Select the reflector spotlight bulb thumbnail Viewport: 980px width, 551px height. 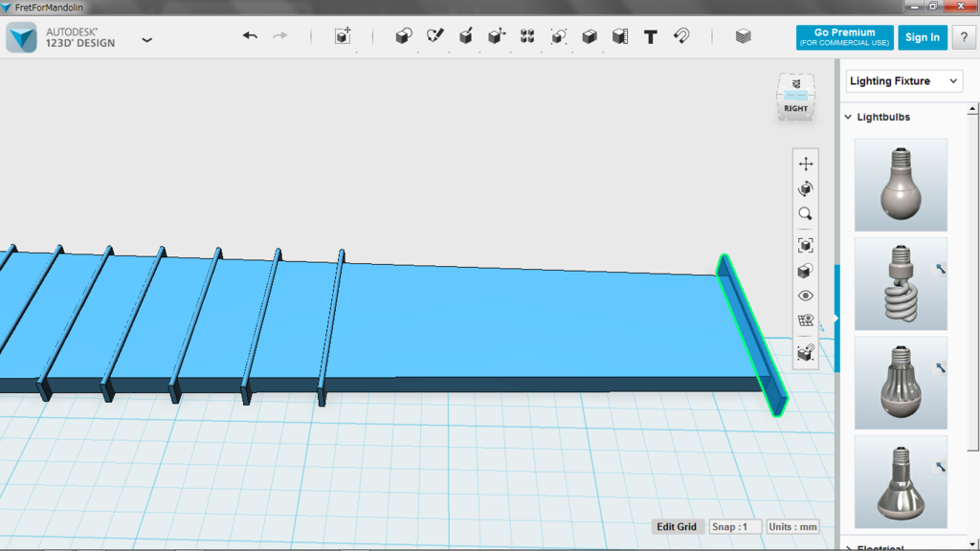coord(901,482)
